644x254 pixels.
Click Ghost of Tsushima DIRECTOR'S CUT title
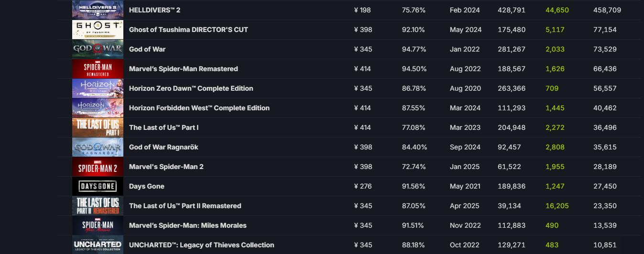point(188,30)
